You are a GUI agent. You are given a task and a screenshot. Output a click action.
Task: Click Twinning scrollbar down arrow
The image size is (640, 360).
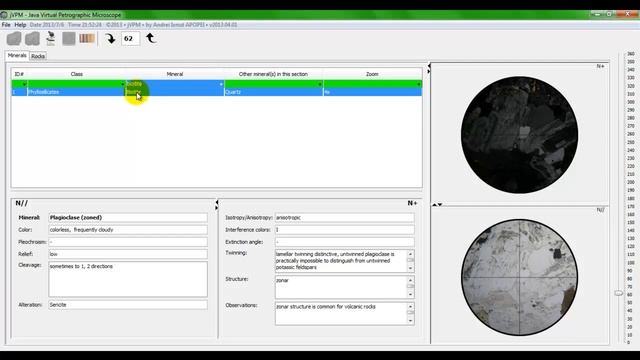click(x=411, y=269)
